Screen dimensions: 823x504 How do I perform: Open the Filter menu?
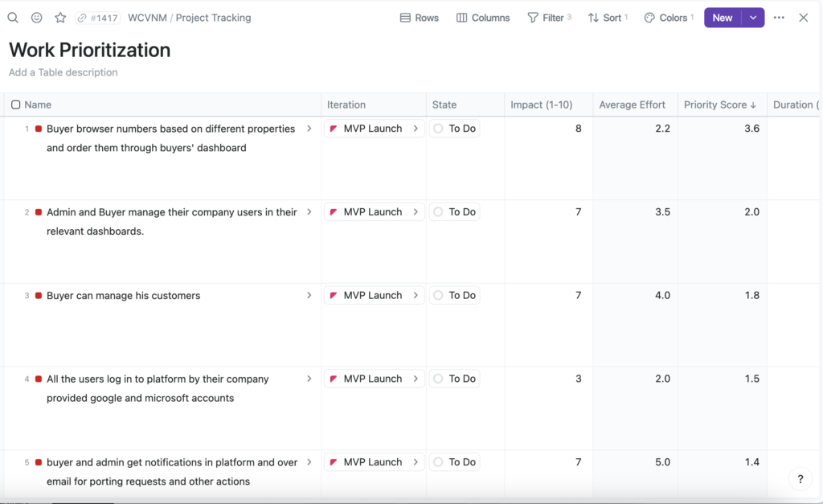[550, 18]
